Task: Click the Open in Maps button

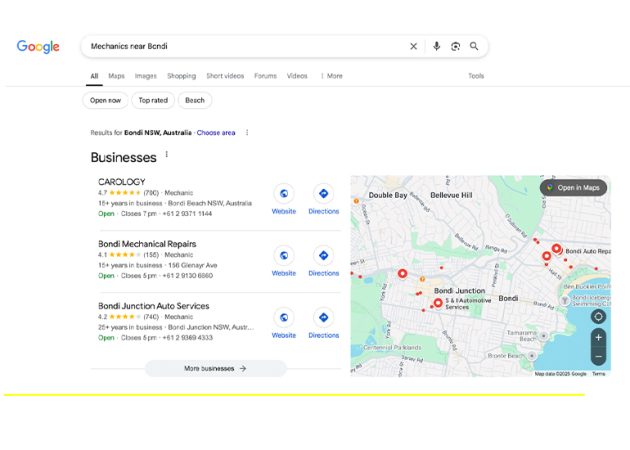Action: point(573,188)
